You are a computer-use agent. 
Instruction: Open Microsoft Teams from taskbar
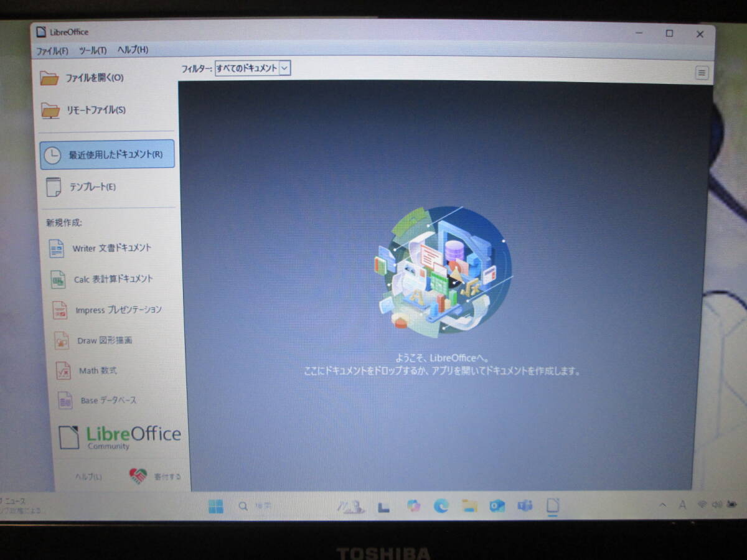[525, 506]
